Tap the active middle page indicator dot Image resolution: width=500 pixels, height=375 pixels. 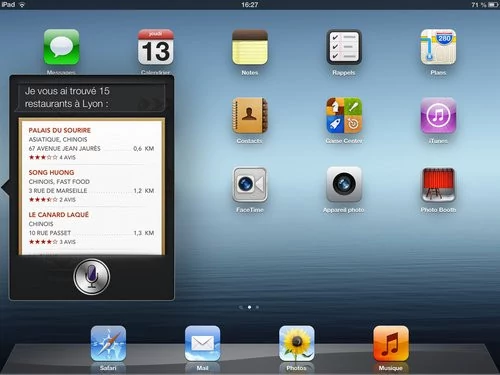pos(249,307)
